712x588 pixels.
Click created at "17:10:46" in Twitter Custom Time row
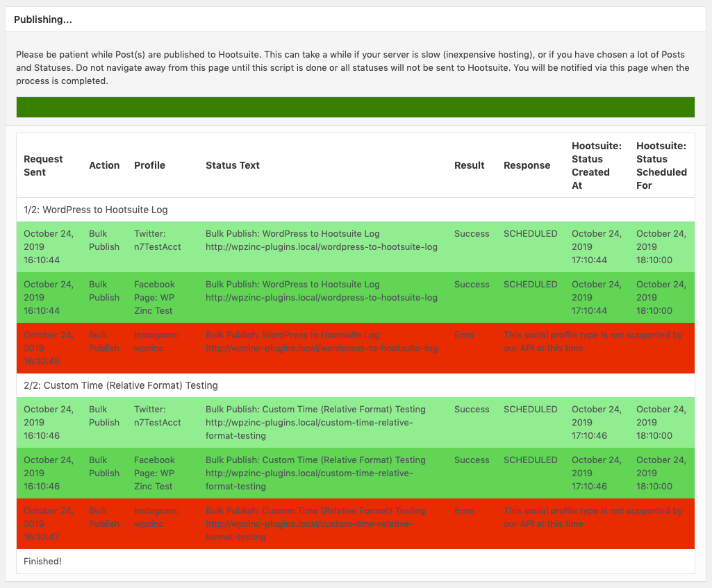(590, 435)
